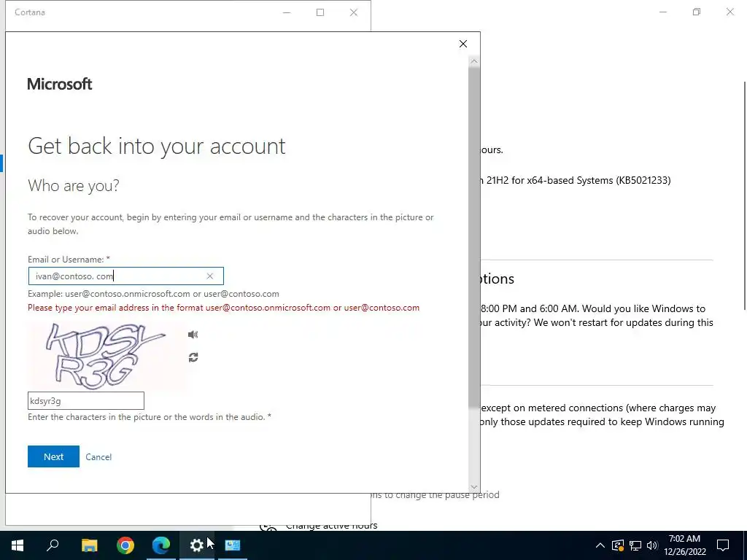
Task: Click the example email hint text
Action: pyautogui.click(x=153, y=294)
